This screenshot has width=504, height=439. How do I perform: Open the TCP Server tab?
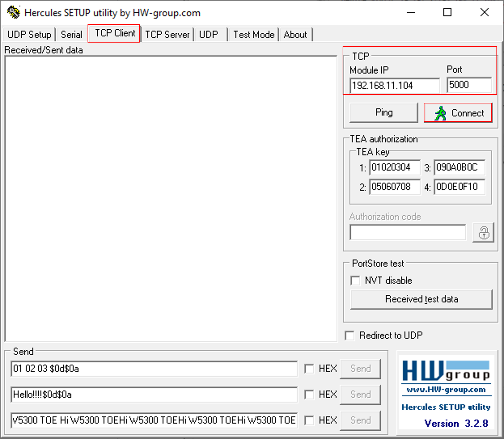(x=168, y=35)
